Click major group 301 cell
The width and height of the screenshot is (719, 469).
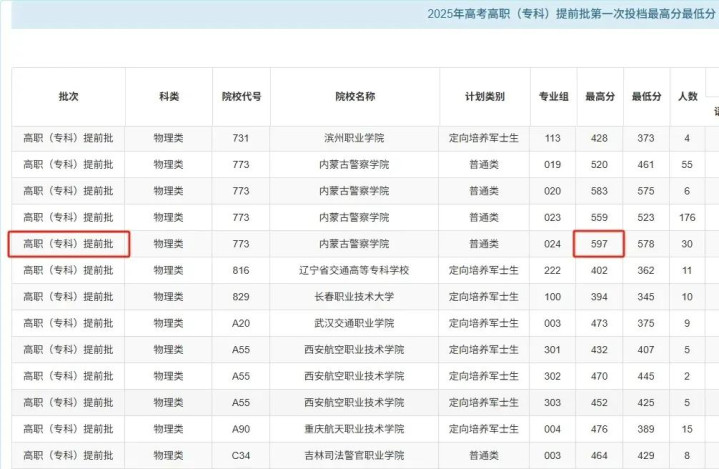point(553,350)
